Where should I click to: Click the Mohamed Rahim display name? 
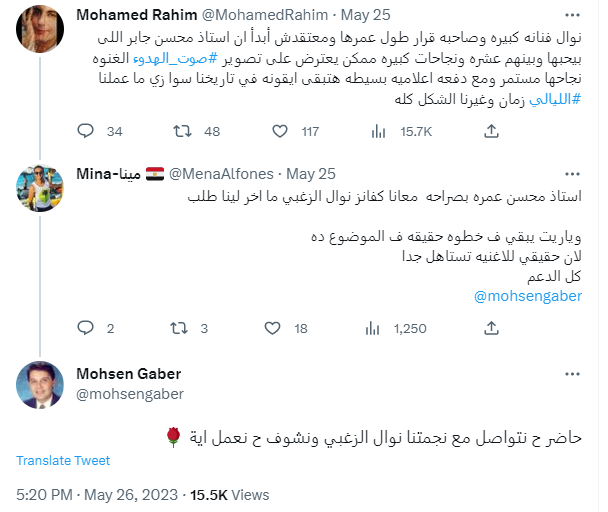pos(127,16)
